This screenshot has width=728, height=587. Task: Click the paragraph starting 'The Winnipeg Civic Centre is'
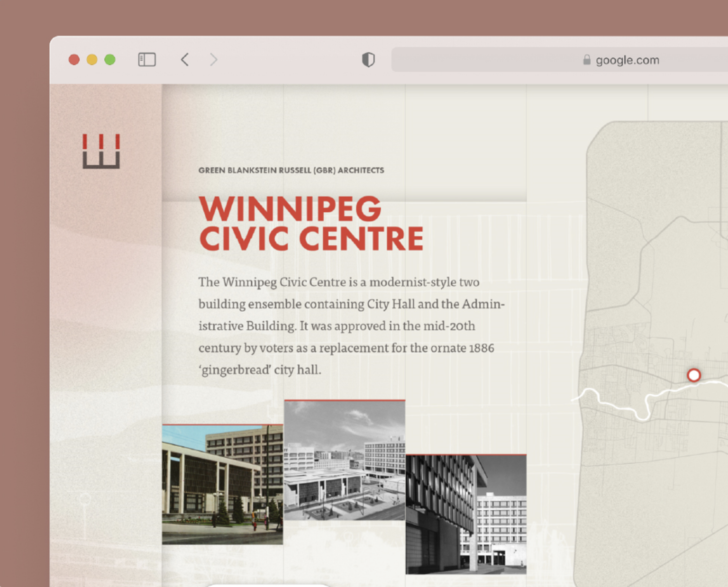[x=352, y=326]
